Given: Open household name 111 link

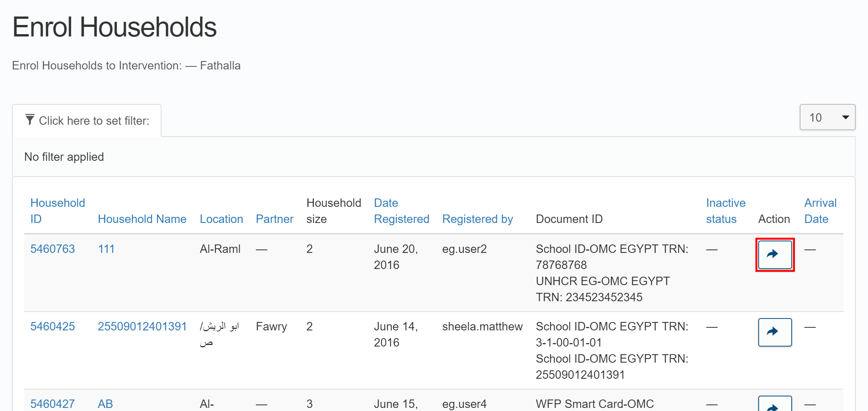Looking at the screenshot, I should point(106,249).
